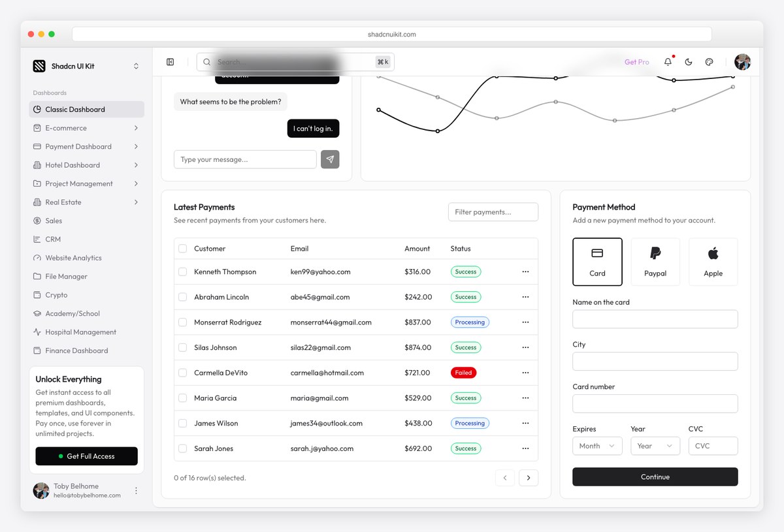
Task: Select Card payment method
Action: tap(597, 262)
